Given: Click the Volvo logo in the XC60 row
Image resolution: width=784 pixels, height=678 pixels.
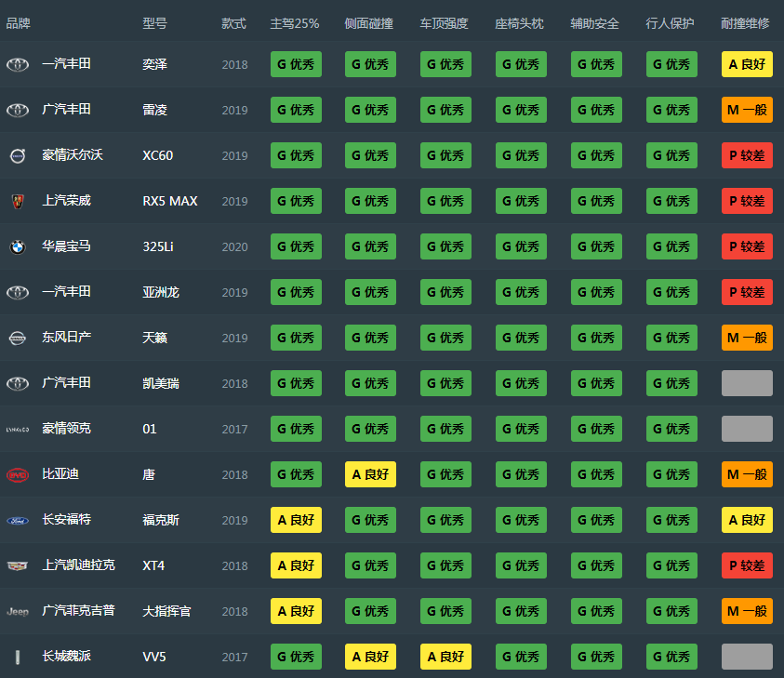Looking at the screenshot, I should coord(18,155).
